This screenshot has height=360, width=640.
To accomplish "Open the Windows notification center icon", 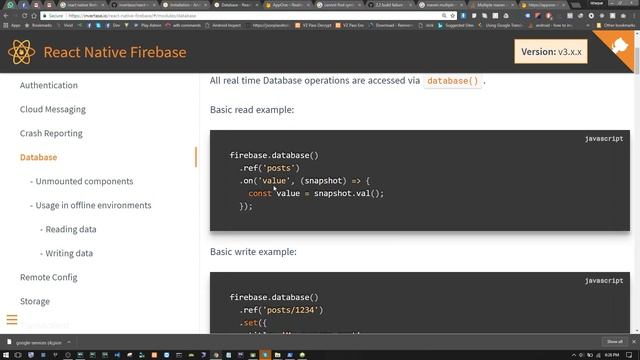I will [629, 355].
